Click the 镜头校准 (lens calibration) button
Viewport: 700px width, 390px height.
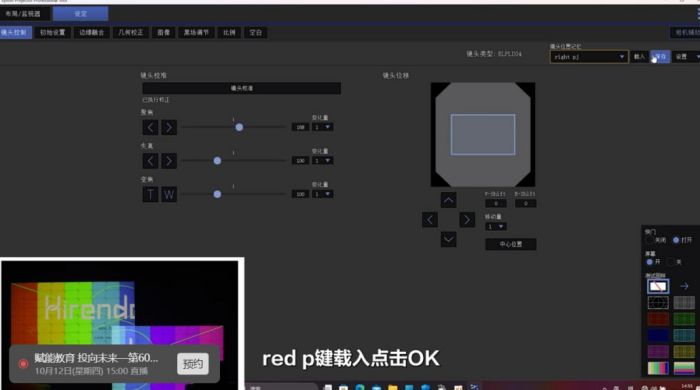242,88
